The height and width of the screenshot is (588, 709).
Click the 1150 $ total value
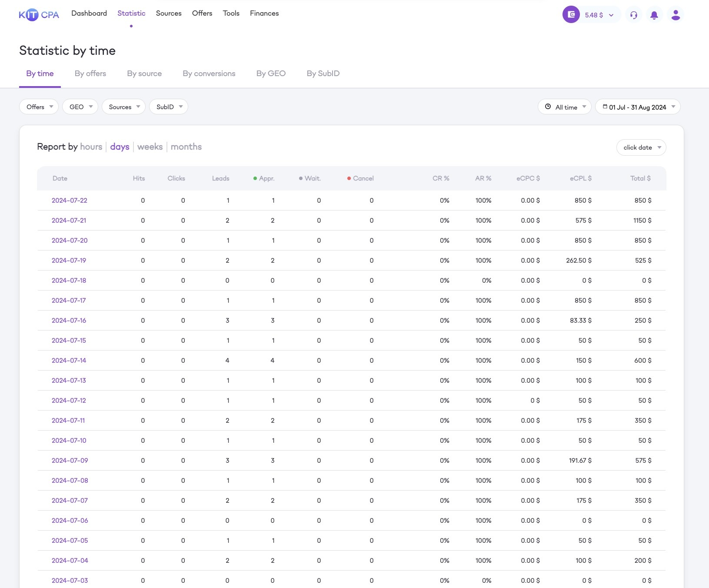tap(642, 220)
